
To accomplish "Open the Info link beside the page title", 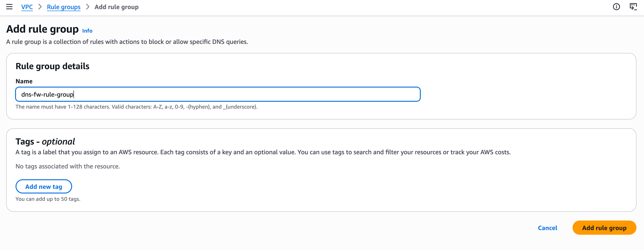I will tap(87, 31).
